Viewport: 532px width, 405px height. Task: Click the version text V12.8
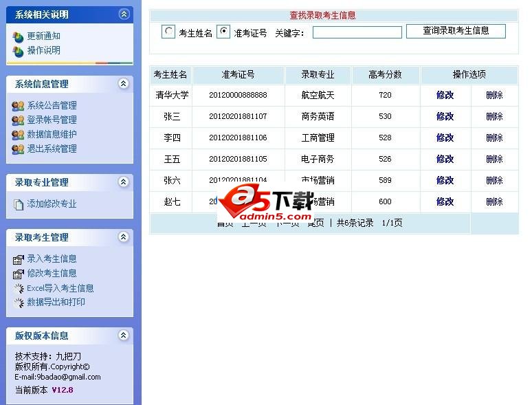click(63, 390)
